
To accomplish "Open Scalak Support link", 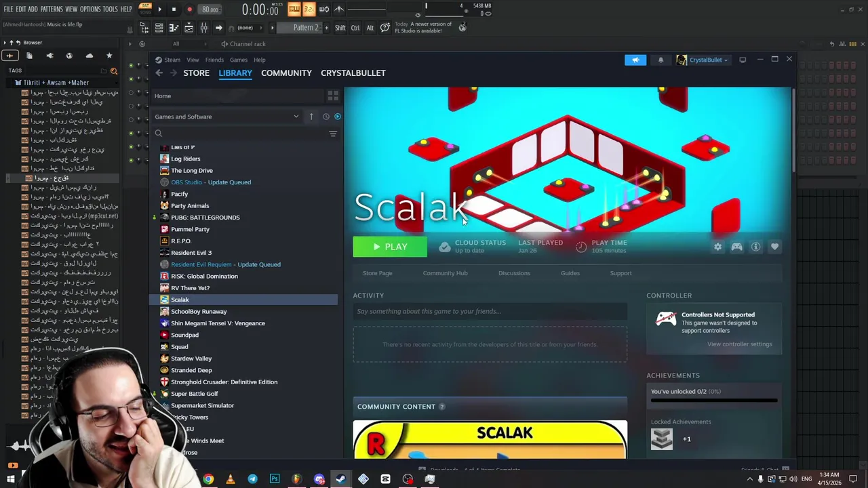I will [x=620, y=273].
